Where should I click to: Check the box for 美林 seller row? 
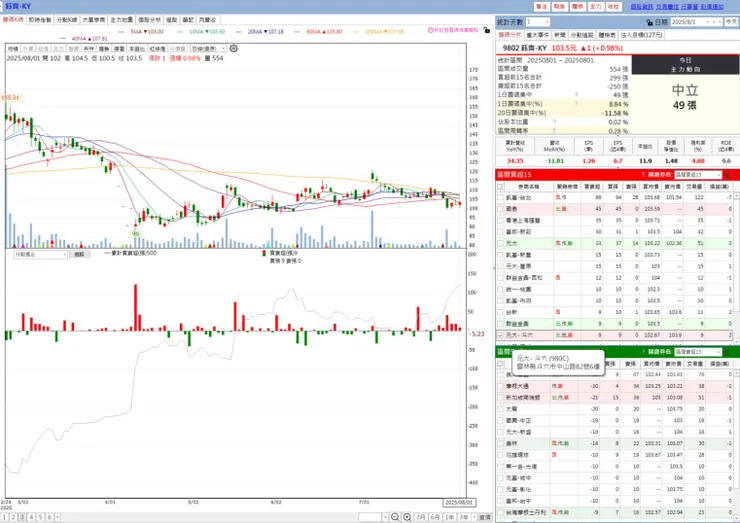coord(500,444)
